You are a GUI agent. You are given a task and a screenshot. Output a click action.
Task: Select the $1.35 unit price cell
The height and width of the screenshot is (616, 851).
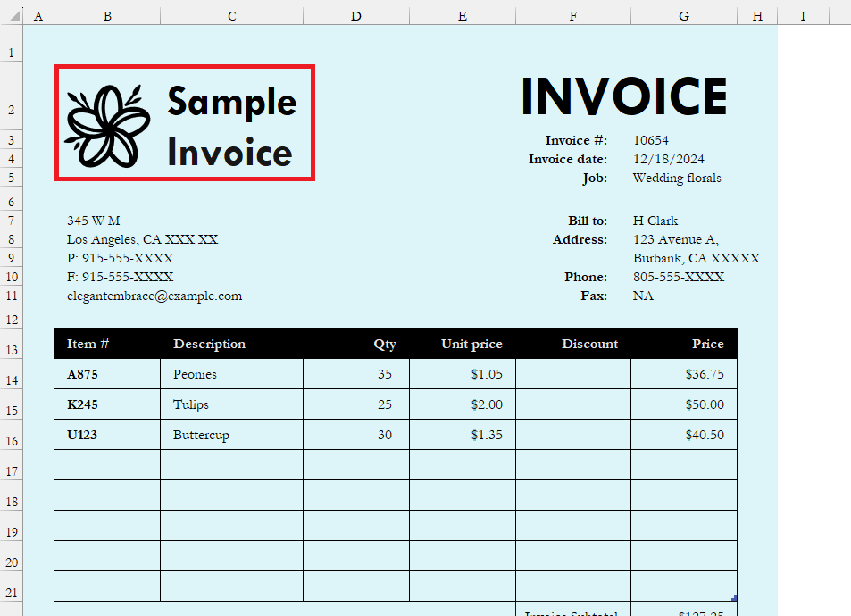463,435
